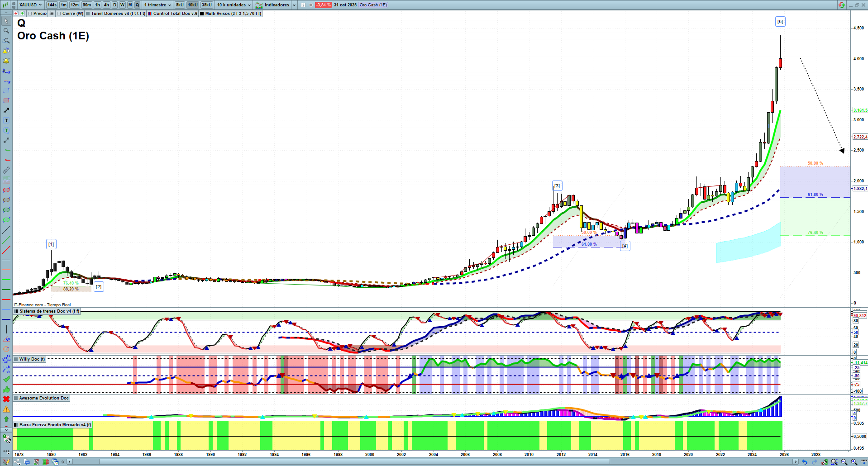Toggle the Precio checkbox
This screenshot has height=466, width=868.
point(30,14)
